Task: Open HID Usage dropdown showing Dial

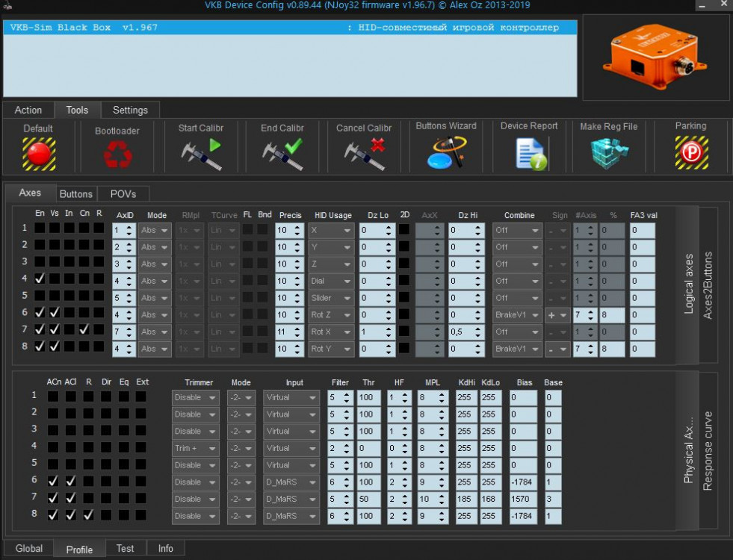Action: click(330, 281)
